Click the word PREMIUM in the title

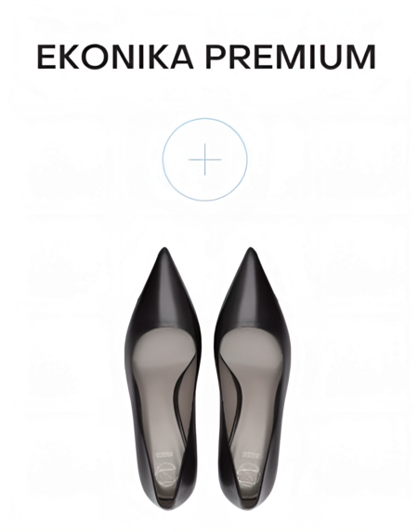[291, 57]
